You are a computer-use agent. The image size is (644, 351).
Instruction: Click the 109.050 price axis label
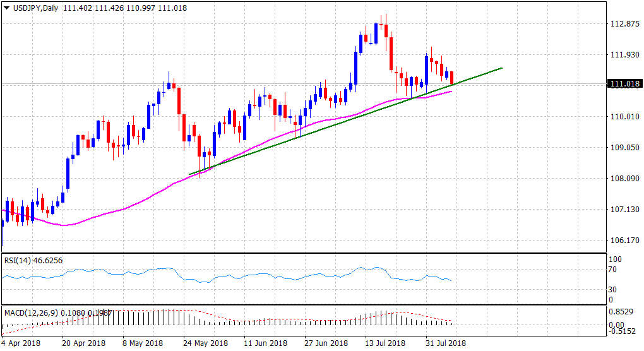point(624,148)
